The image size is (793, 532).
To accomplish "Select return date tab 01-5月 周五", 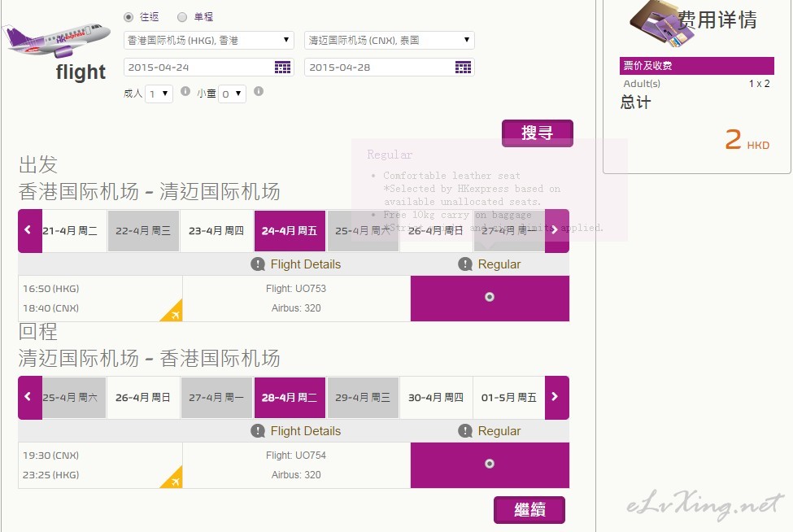I will click(509, 398).
